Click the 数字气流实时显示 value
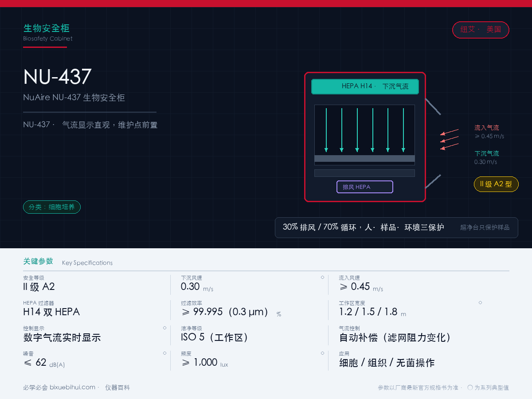Image resolution: width=532 pixels, height=399 pixels. [62, 337]
